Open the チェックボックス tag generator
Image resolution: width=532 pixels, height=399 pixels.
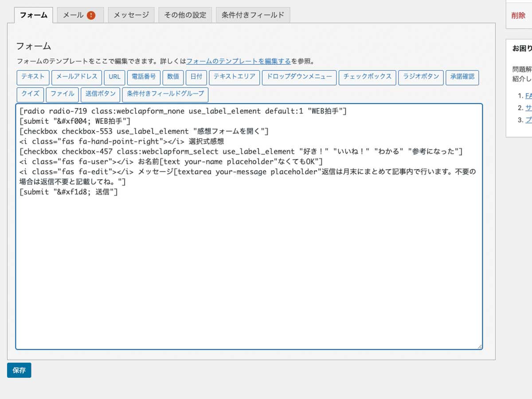(367, 77)
